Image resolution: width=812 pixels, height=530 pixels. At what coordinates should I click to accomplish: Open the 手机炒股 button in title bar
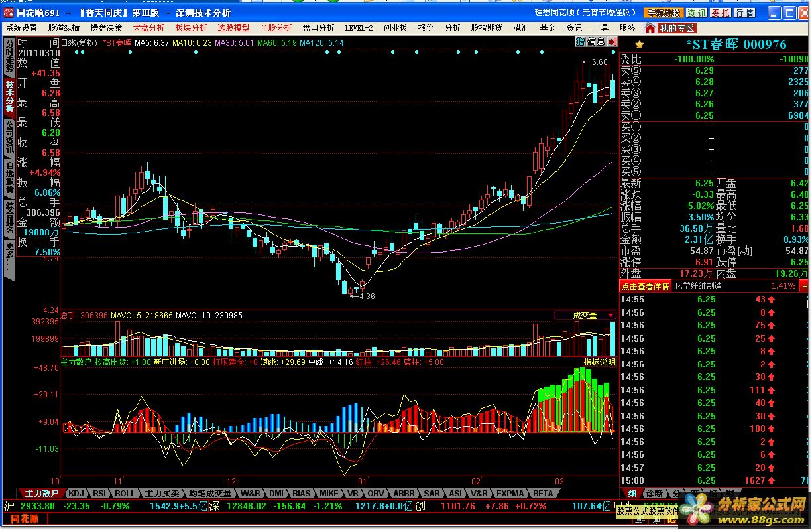pos(664,13)
